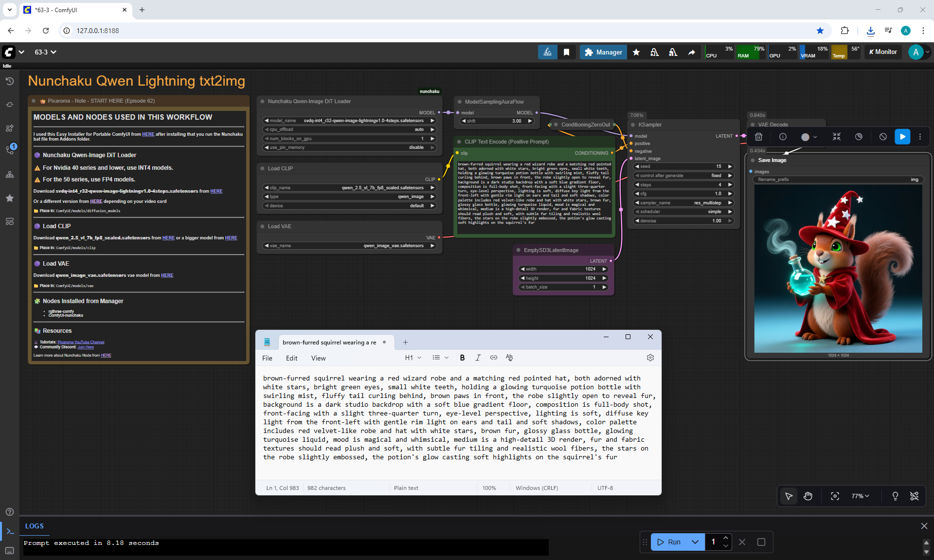
Task: Open the K Monitor panel
Action: (882, 52)
